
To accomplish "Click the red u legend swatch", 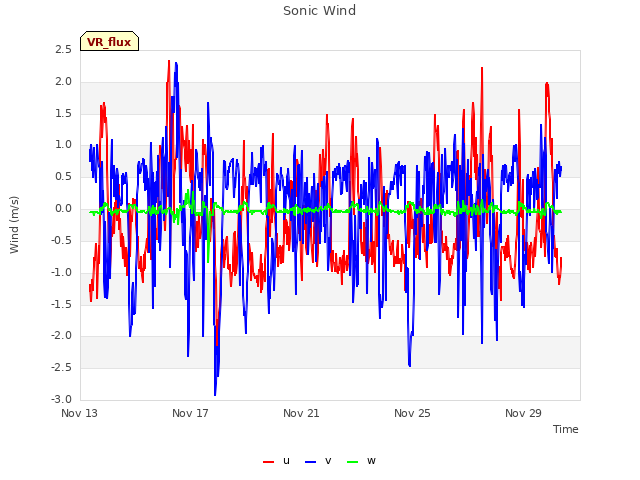I will tap(269, 462).
